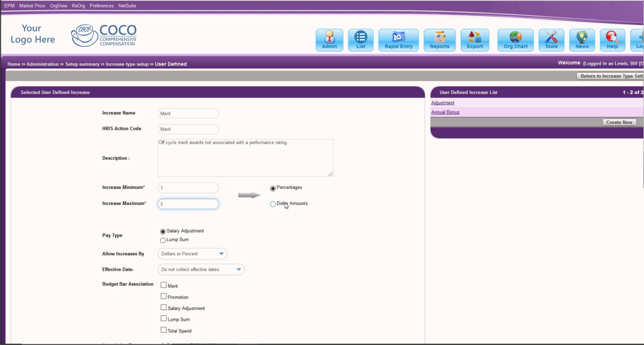Open Rapid Entry from toolbar
The width and height of the screenshot is (644, 345).
398,40
